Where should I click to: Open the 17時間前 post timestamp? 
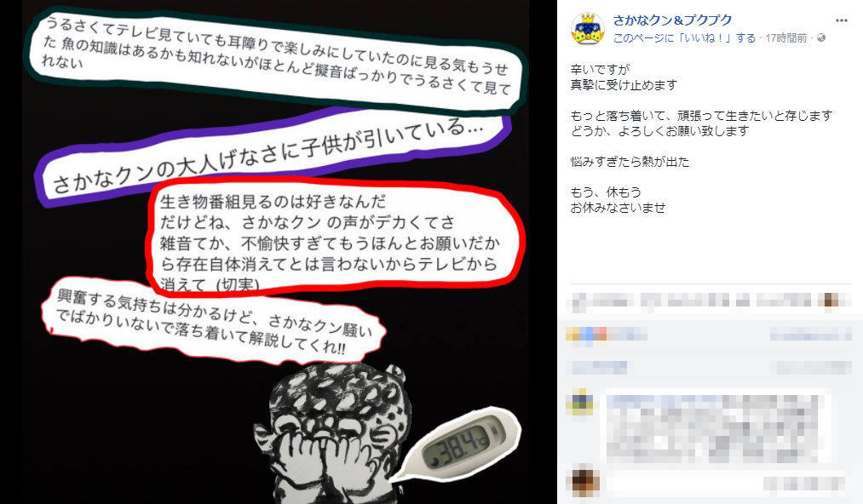tap(786, 38)
